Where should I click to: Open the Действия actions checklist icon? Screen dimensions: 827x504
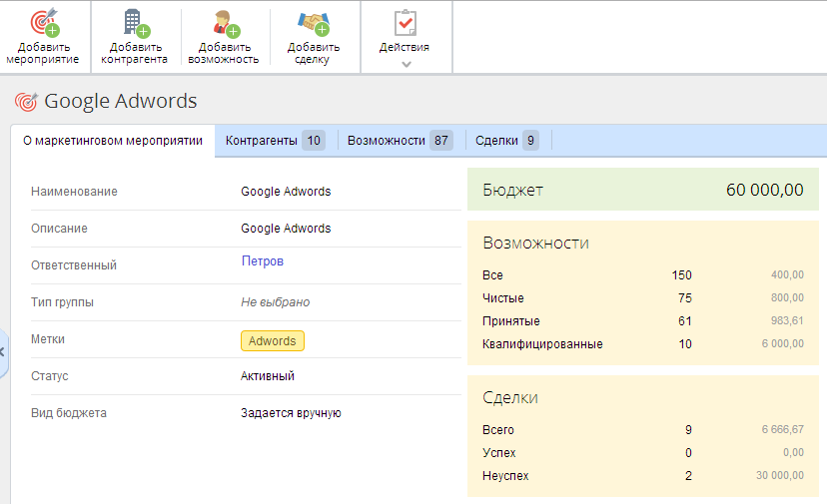[406, 23]
